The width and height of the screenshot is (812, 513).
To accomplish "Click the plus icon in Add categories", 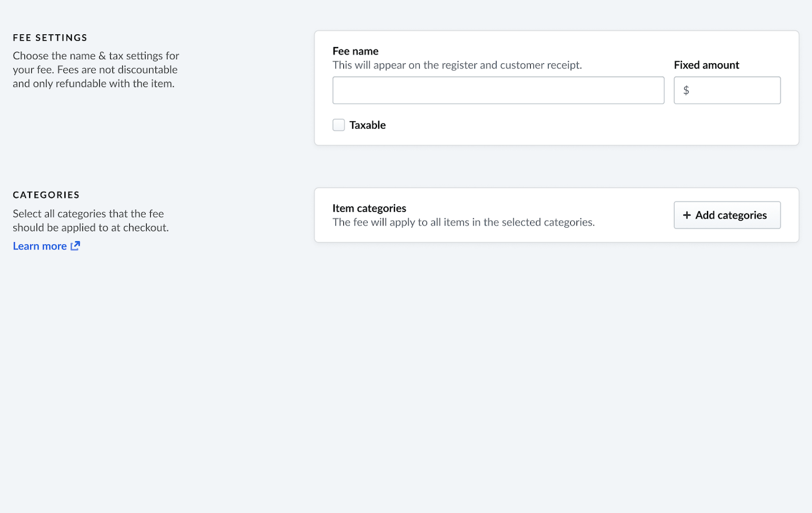I will click(687, 215).
